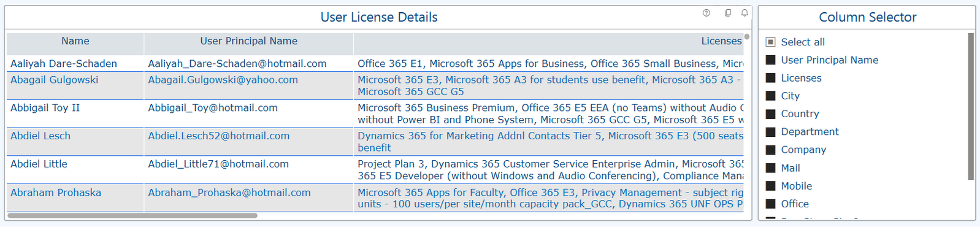
Task: Toggle the Company column checkbox
Action: click(x=771, y=150)
